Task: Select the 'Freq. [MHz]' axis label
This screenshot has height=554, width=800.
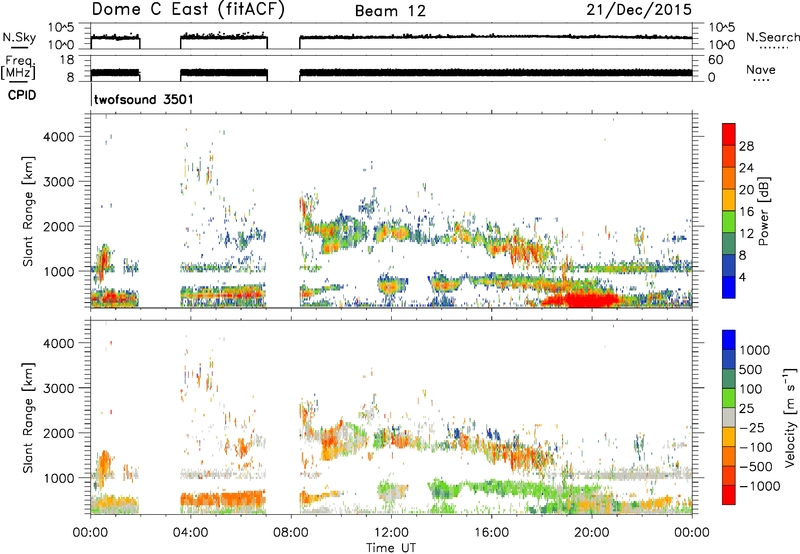Action: [x=18, y=68]
